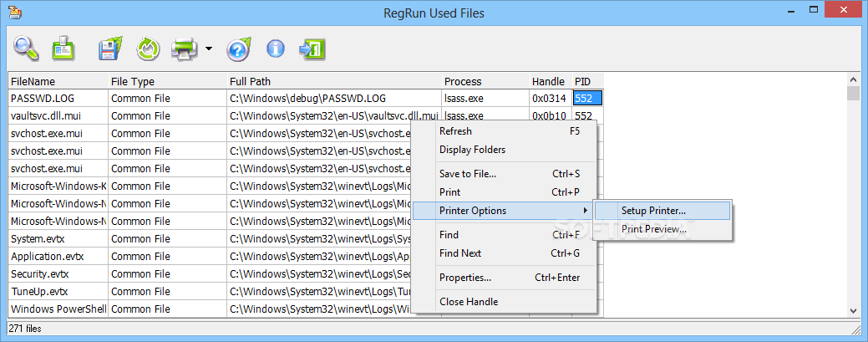Select Save to File... menu entry

click(505, 173)
